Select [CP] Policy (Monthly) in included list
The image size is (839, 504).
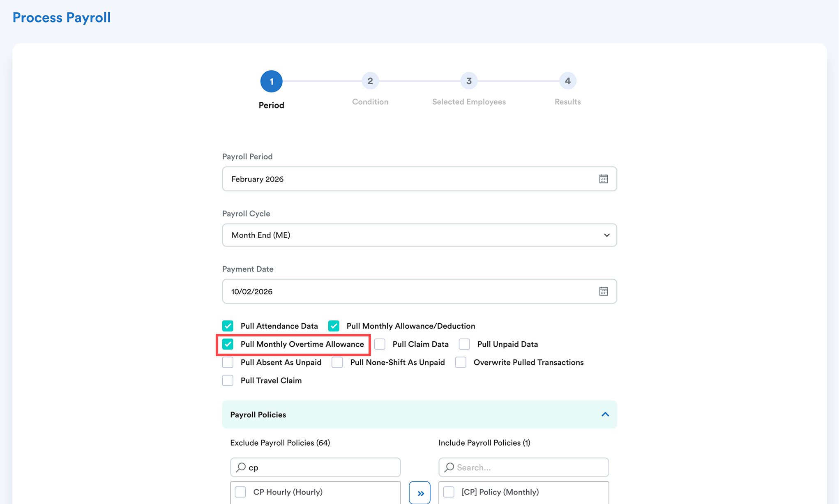449,492
